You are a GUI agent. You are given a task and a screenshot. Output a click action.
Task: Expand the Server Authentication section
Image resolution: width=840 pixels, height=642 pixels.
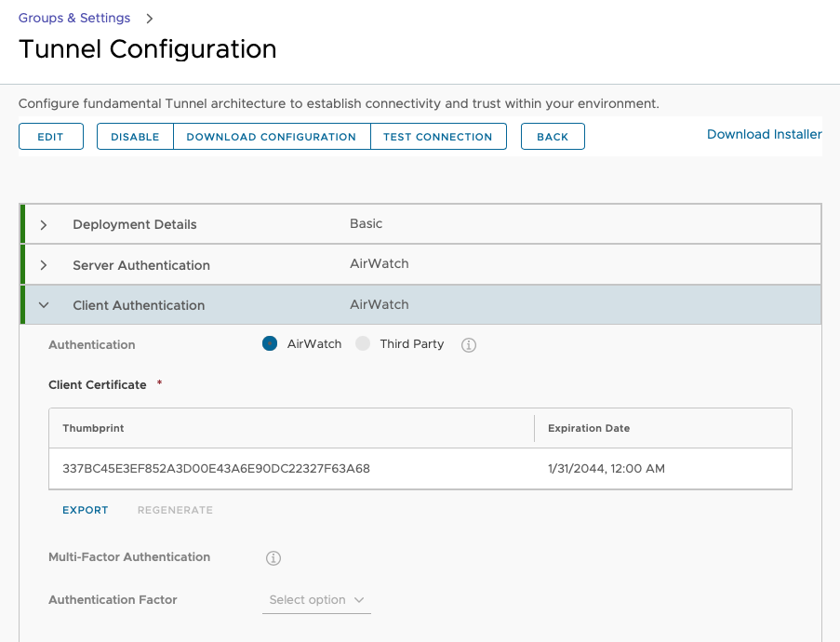44,265
